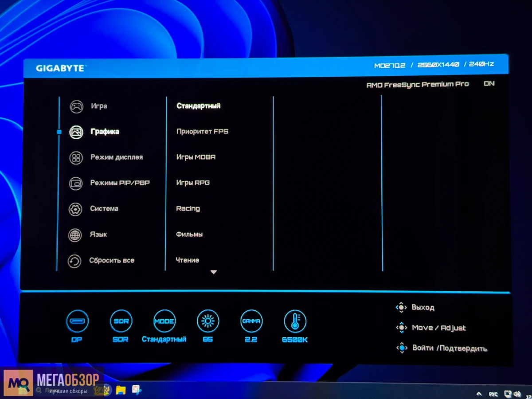Open File Explorer from the taskbar
This screenshot has height=399, width=532.
[x=121, y=390]
